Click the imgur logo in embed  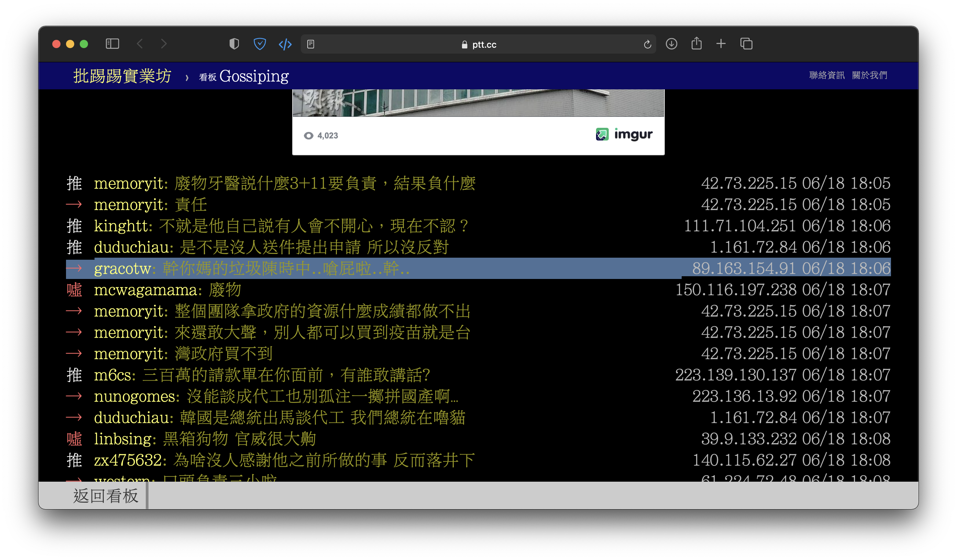[x=624, y=134]
